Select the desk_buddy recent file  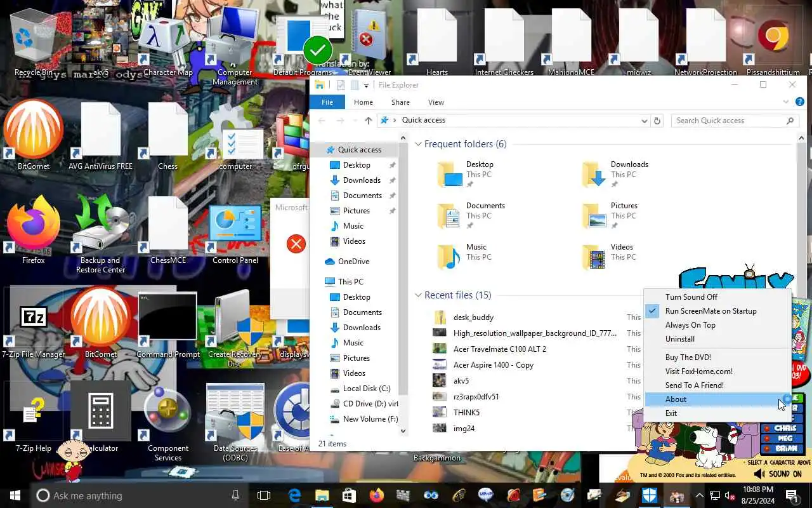pyautogui.click(x=473, y=317)
